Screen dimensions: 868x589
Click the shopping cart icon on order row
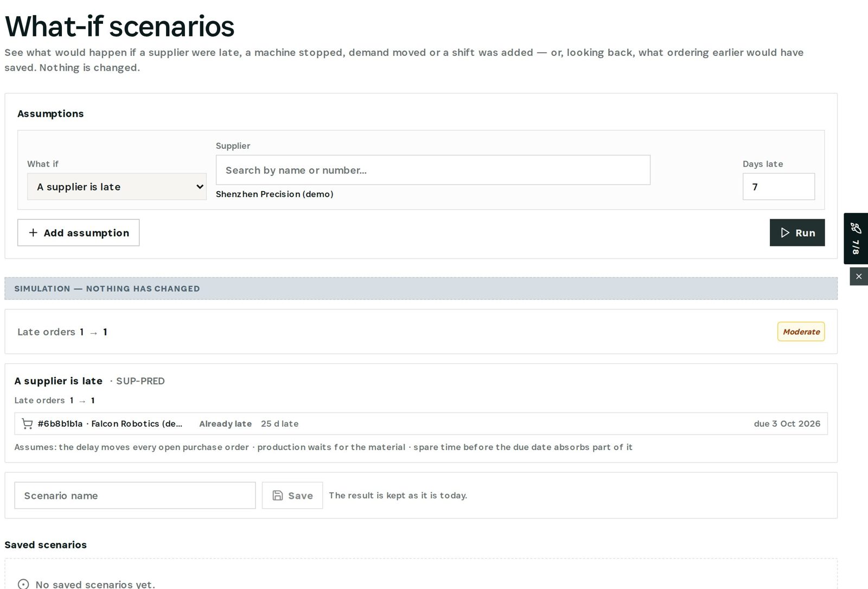coord(27,424)
